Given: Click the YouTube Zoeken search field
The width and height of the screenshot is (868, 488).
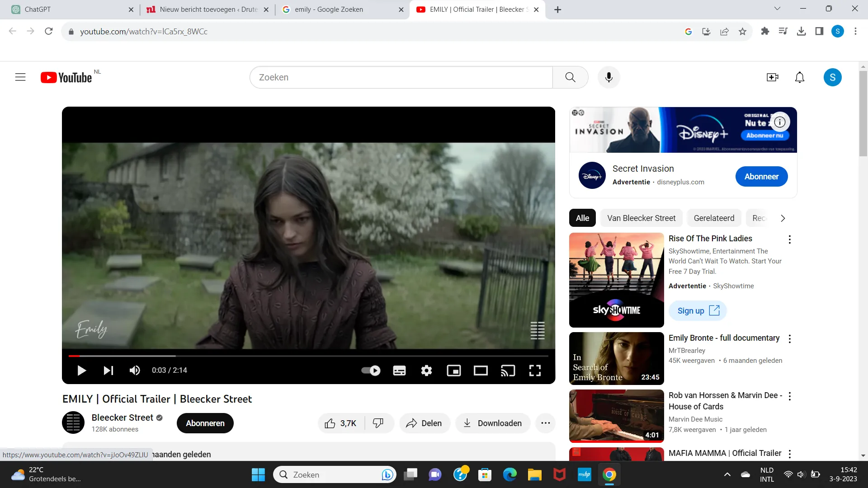Looking at the screenshot, I should coord(401,77).
